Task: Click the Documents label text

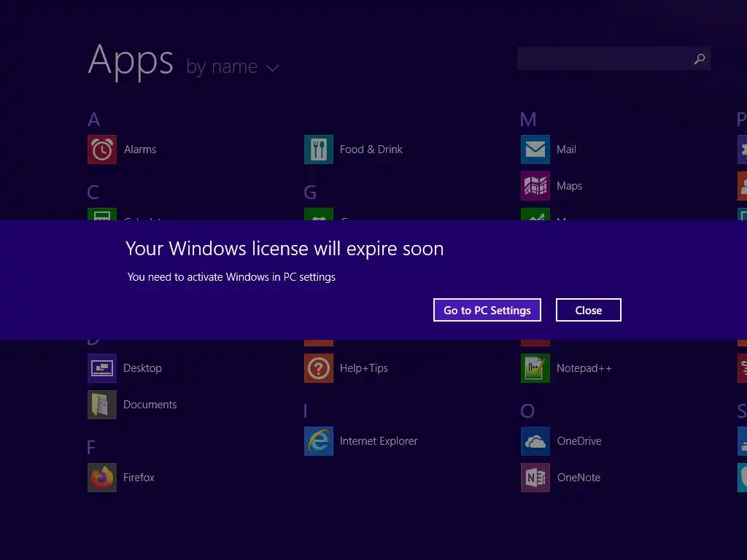Action: [150, 405]
